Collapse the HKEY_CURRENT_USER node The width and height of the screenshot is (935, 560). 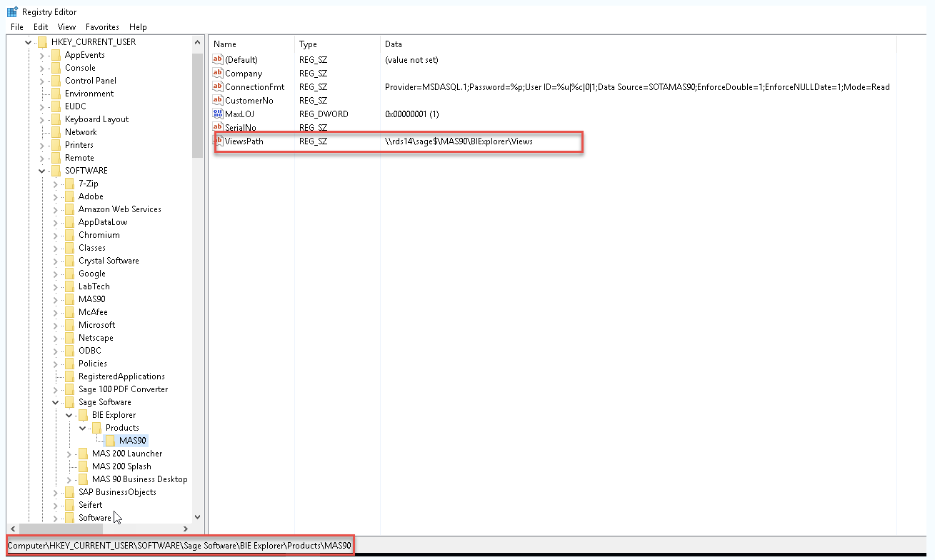[29, 42]
